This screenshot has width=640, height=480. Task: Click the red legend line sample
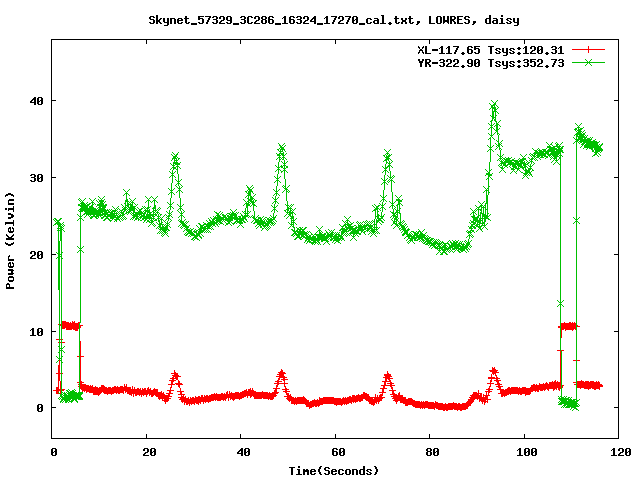[588, 50]
